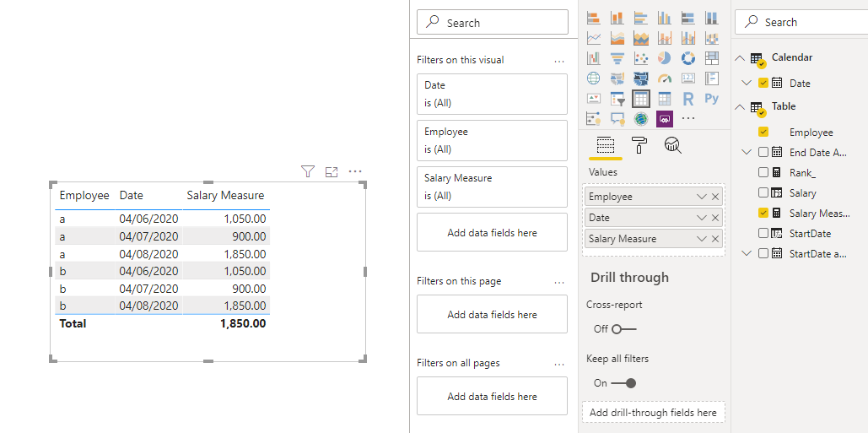
Task: Expand the Date hierarchy chevron under Calendar
Action: coord(747,83)
